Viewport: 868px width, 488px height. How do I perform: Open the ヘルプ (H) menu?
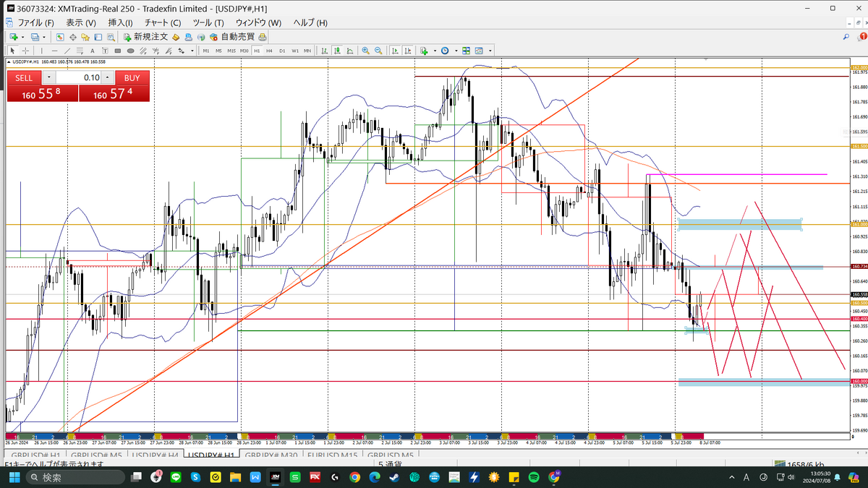tap(310, 22)
